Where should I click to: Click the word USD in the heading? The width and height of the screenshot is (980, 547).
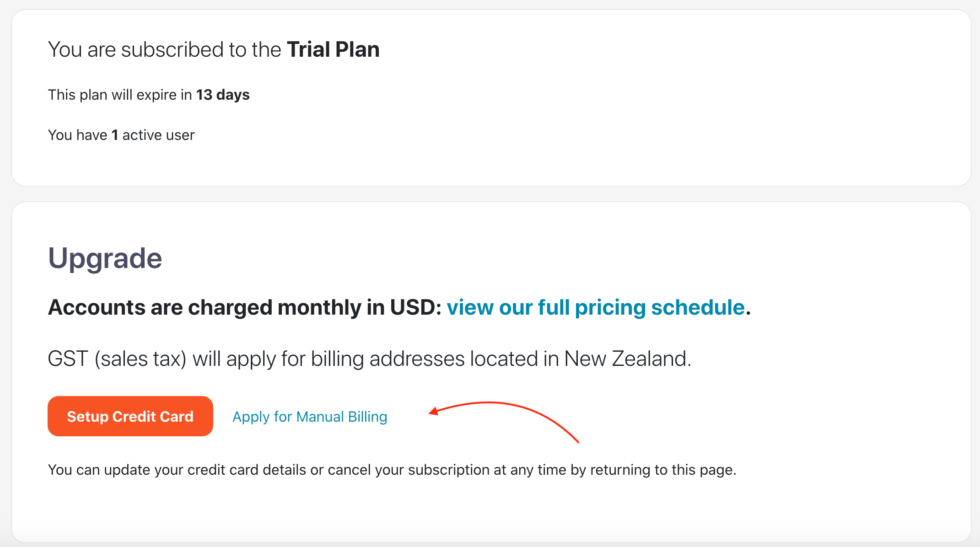415,307
